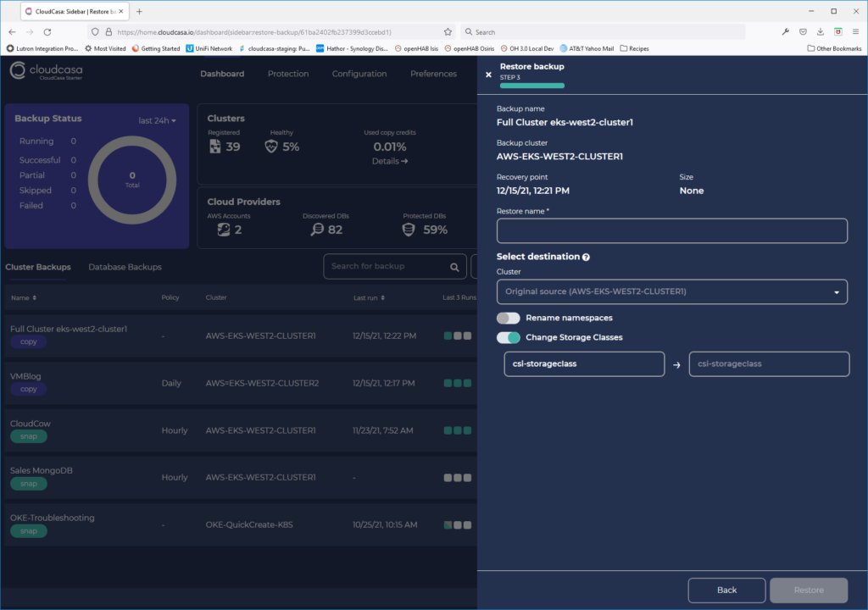The height and width of the screenshot is (610, 868).
Task: Sort backups by Name column arrows
Action: tap(34, 298)
